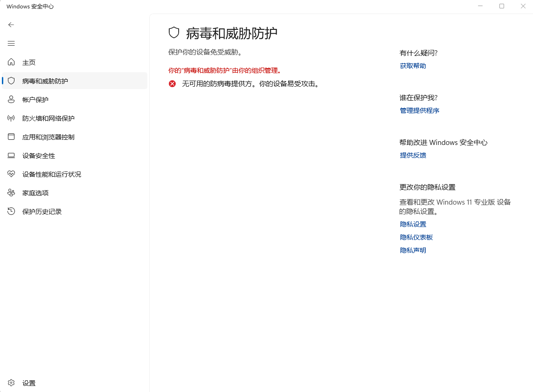Click the 设备安全性 laptop icon

[x=11, y=155]
